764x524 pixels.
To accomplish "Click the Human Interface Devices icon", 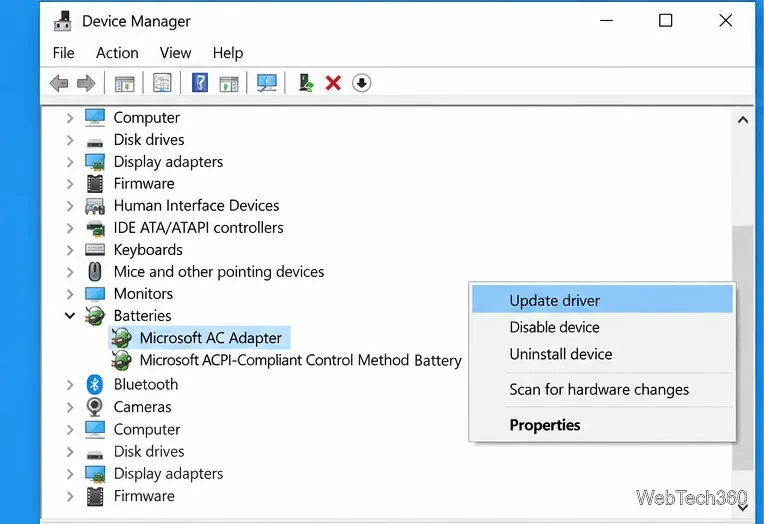I will coord(95,206).
